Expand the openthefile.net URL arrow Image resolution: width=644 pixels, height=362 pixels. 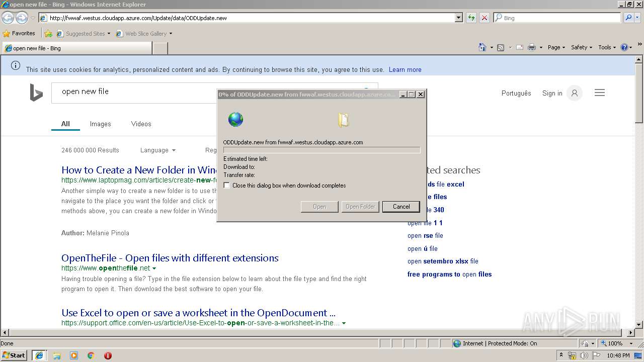154,268
